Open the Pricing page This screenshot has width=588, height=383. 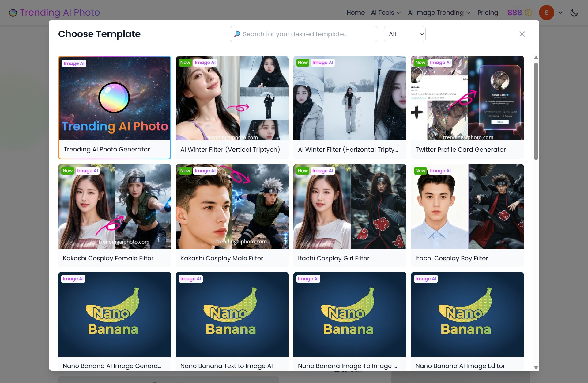(x=488, y=13)
